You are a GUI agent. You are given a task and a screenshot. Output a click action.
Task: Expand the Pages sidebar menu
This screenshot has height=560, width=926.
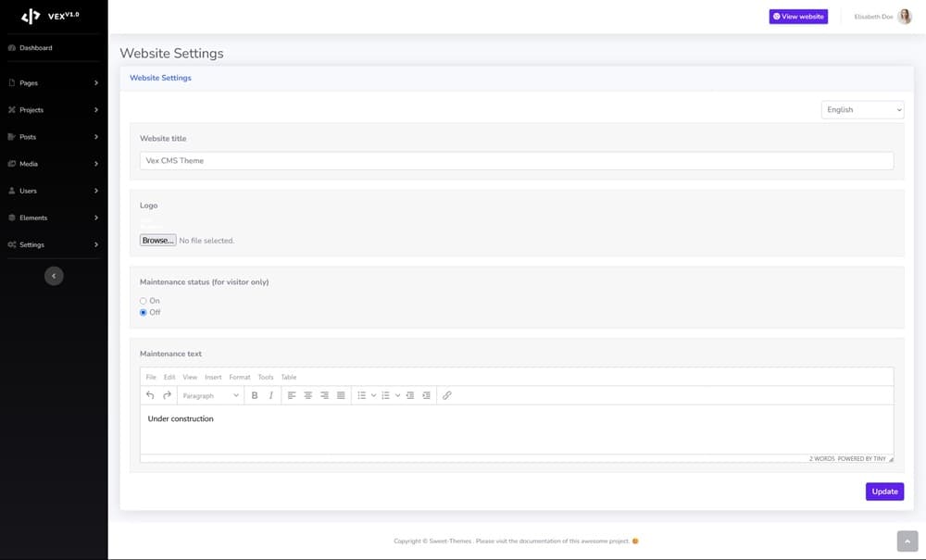point(54,83)
